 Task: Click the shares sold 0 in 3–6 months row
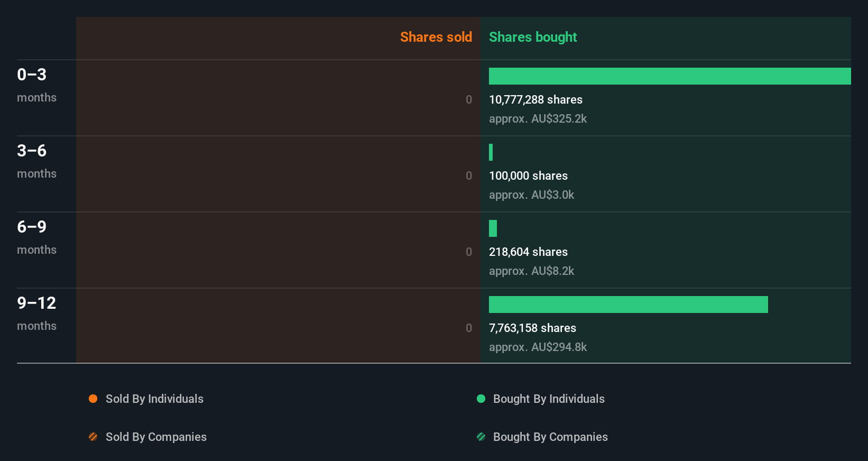click(x=469, y=176)
